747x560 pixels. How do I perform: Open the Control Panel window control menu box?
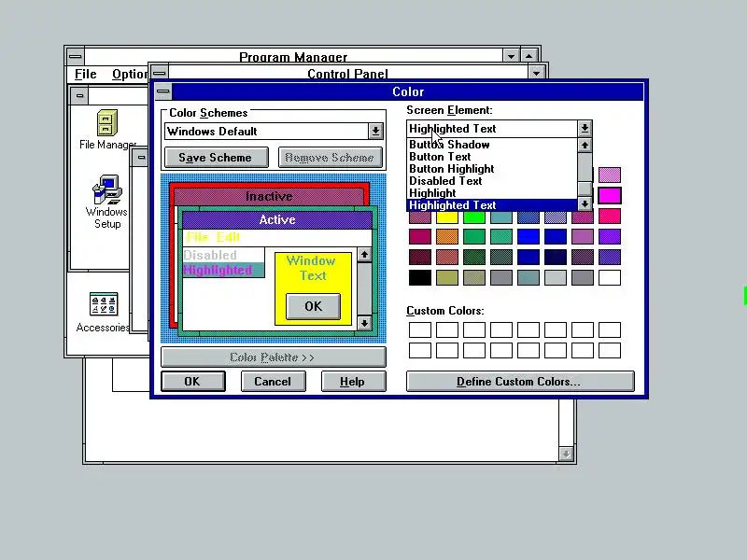pos(160,73)
